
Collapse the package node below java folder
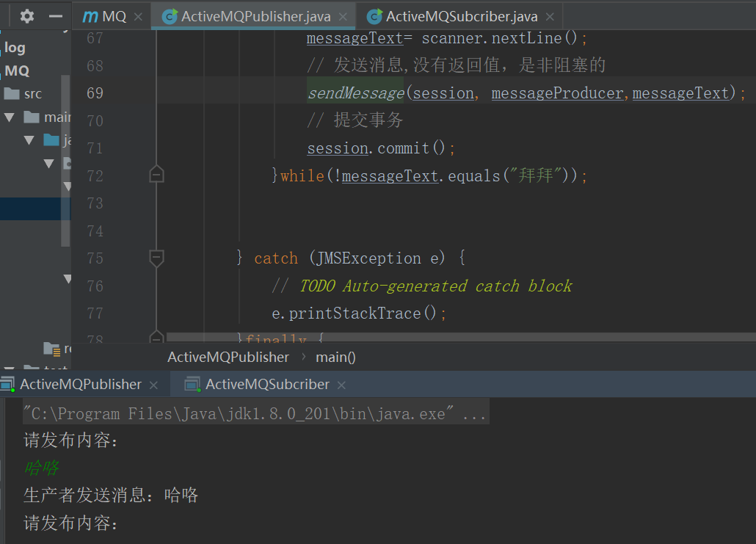(x=48, y=164)
